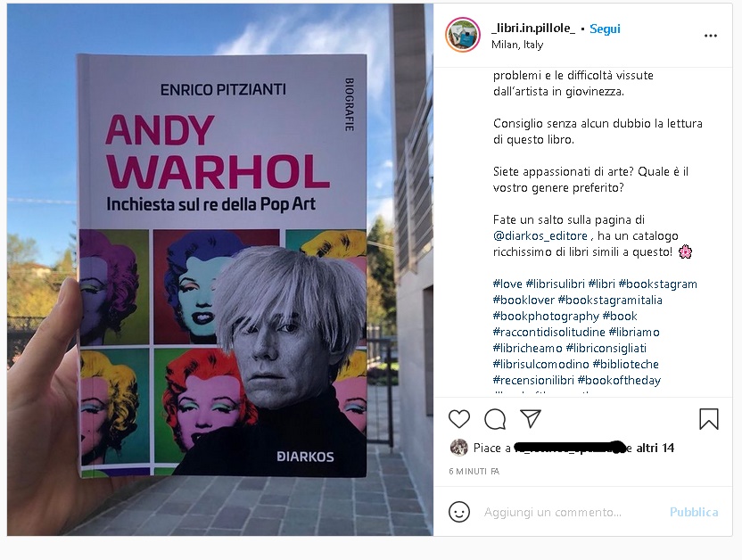742x560 pixels.
Task: Open the Milan, Italy location link
Action: (517, 45)
